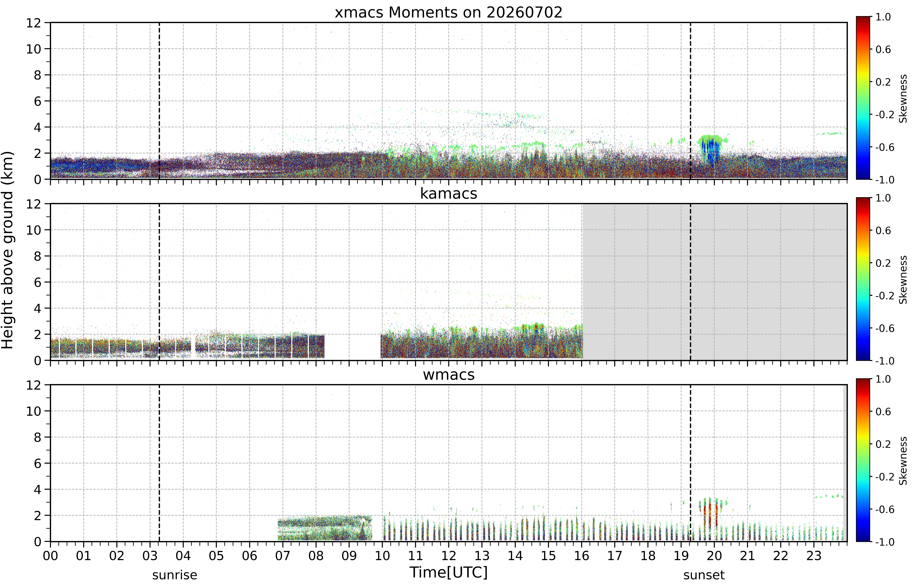Screen dimensions: 914x588
Task: Click the sunrise dashed line in the kamacs panel
Action: (x=159, y=282)
